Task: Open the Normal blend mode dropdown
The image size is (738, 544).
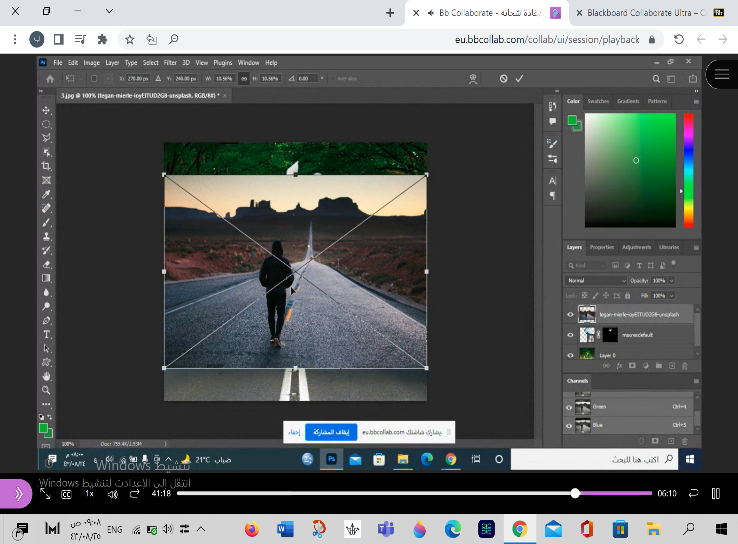Action: [x=595, y=281]
